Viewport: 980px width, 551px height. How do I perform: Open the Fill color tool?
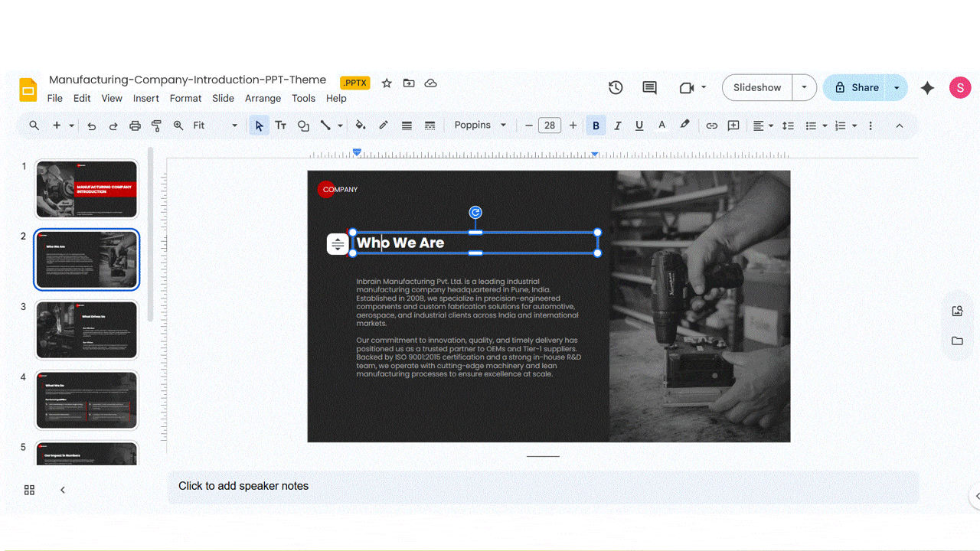(360, 125)
